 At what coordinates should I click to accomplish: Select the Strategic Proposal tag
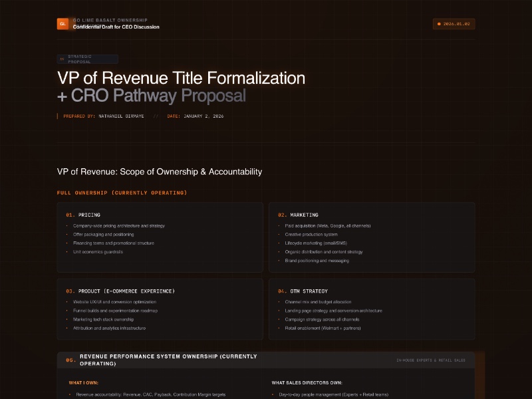(x=87, y=59)
